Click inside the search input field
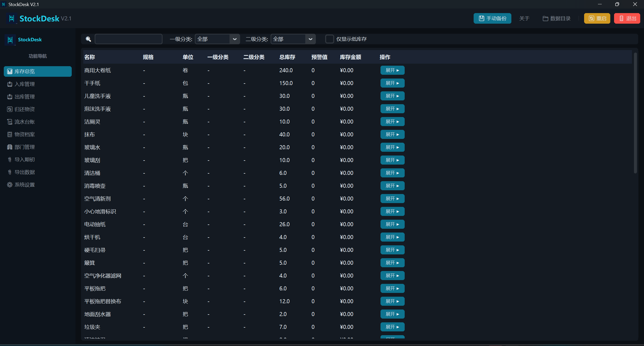Image resolution: width=644 pixels, height=346 pixels. [x=128, y=39]
